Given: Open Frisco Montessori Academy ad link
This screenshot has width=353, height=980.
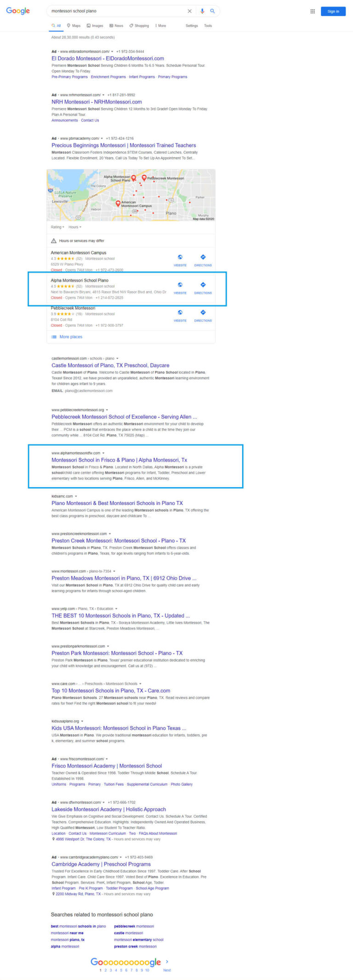Looking at the screenshot, I should point(107,766).
